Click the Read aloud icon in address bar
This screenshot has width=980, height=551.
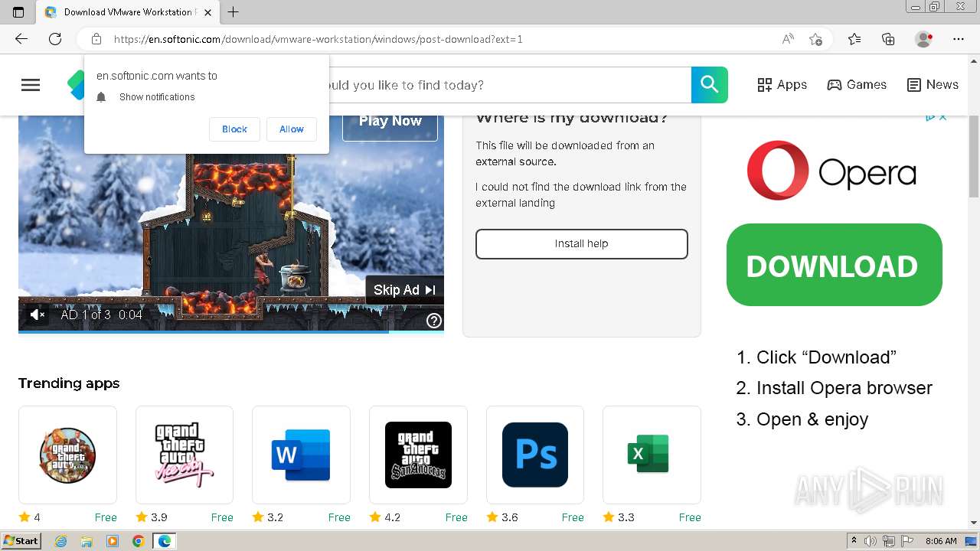[788, 39]
